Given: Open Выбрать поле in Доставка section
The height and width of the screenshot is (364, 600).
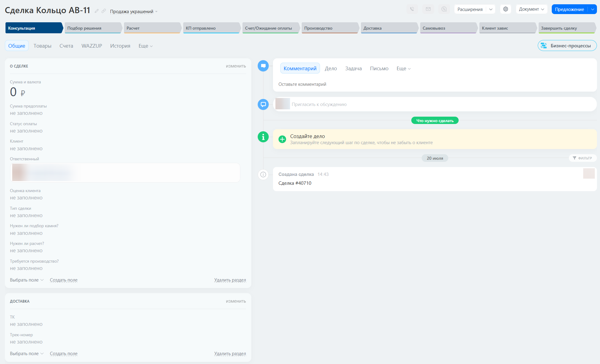Looking at the screenshot, I should (x=27, y=354).
